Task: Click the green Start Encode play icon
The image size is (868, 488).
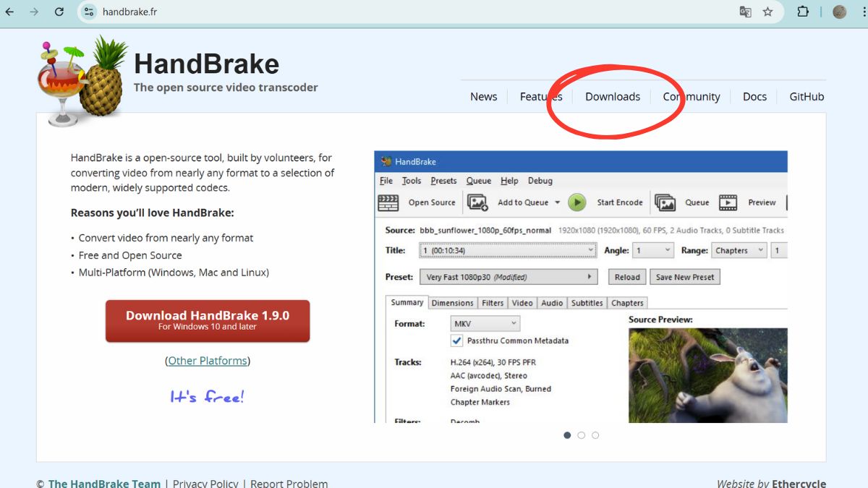Action: pyautogui.click(x=576, y=202)
